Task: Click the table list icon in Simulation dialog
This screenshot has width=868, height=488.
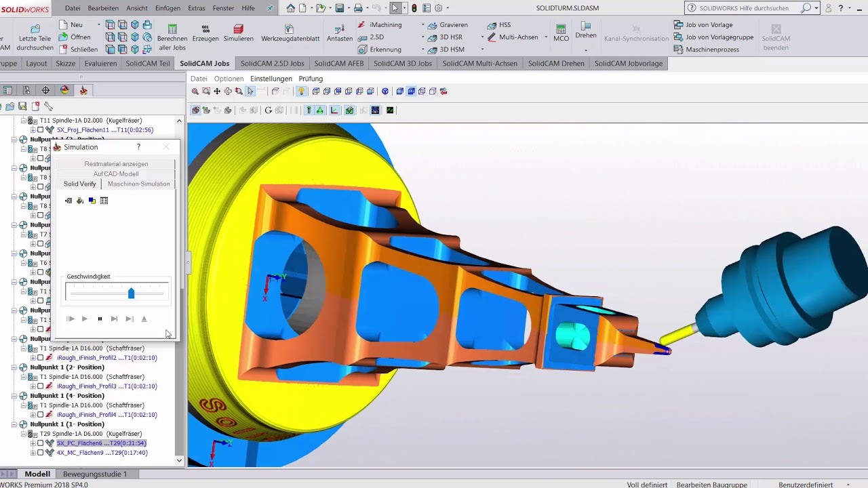Action: (104, 201)
